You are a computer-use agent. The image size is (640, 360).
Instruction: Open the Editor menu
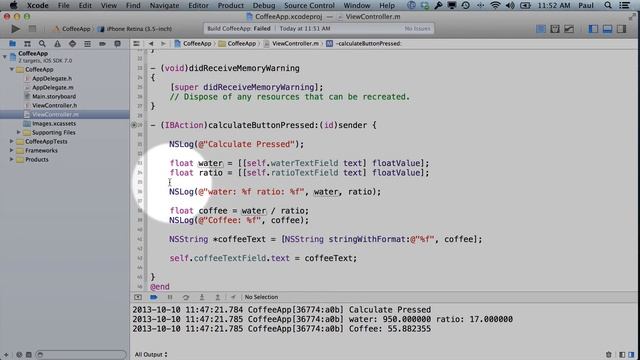coord(198,5)
